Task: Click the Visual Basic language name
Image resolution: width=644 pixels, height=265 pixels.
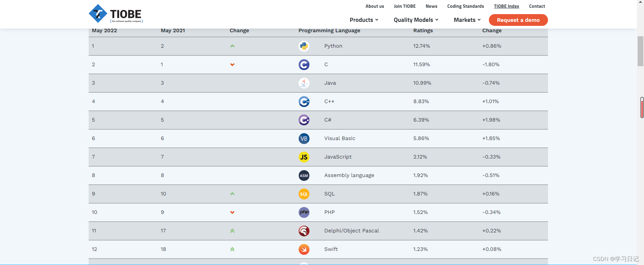Action: coord(339,138)
